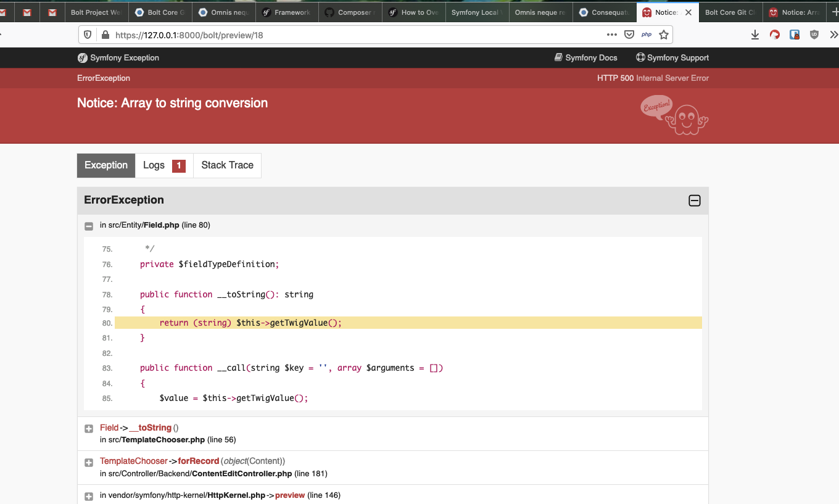
Task: Expand the HttpKernel preview frame
Action: (88, 495)
